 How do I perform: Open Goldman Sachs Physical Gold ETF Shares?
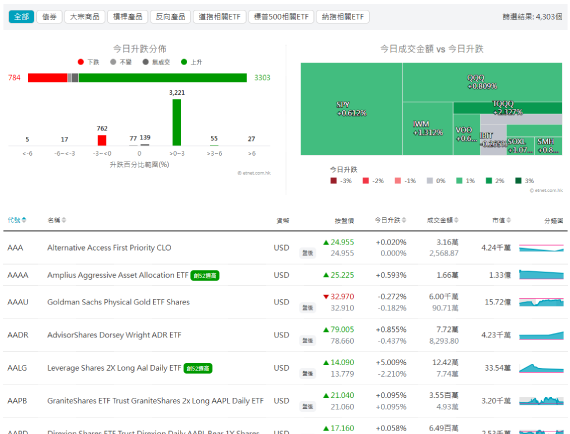click(119, 302)
